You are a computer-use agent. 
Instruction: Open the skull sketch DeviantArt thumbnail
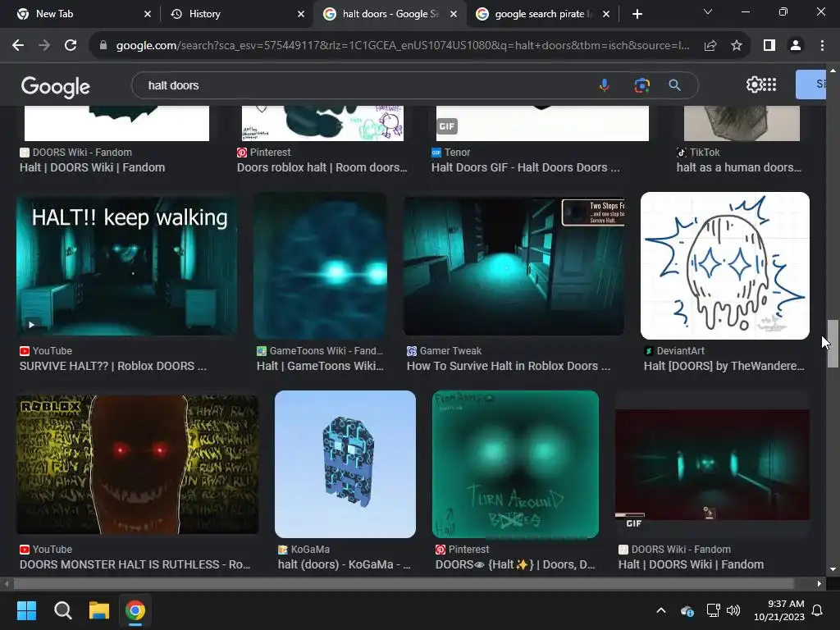coord(725,265)
